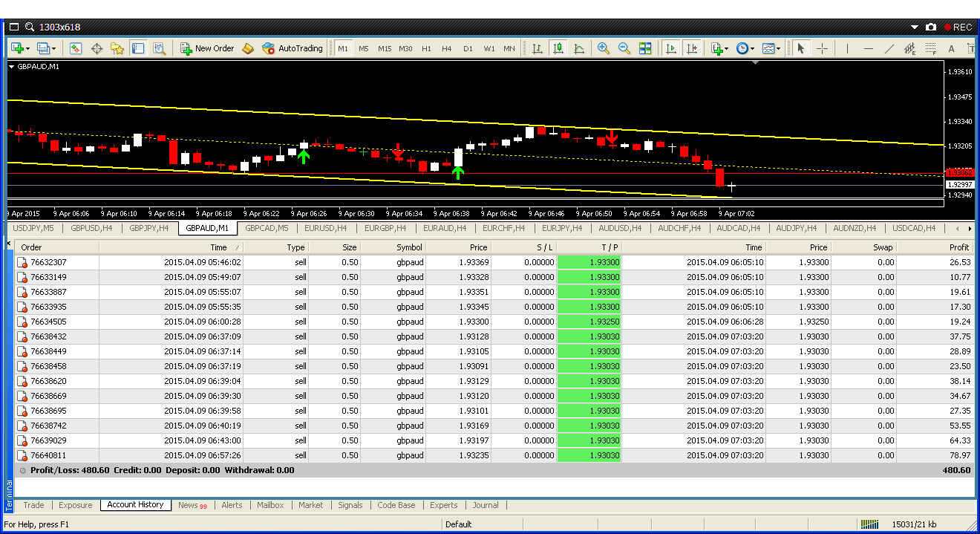This screenshot has width=980, height=534.
Task: Switch to the D1 timeframe
Action: (467, 48)
